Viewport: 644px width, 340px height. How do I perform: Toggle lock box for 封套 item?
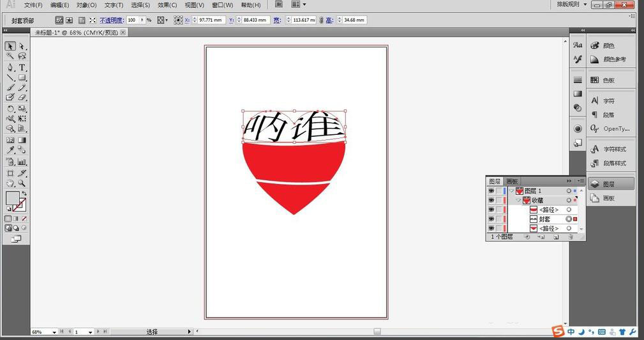click(498, 219)
